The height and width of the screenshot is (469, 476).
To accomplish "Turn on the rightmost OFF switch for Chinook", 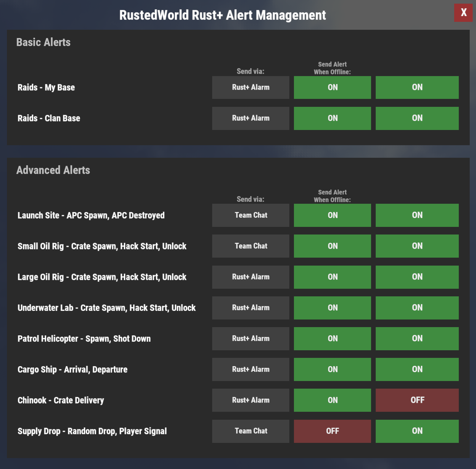I will pos(417,400).
